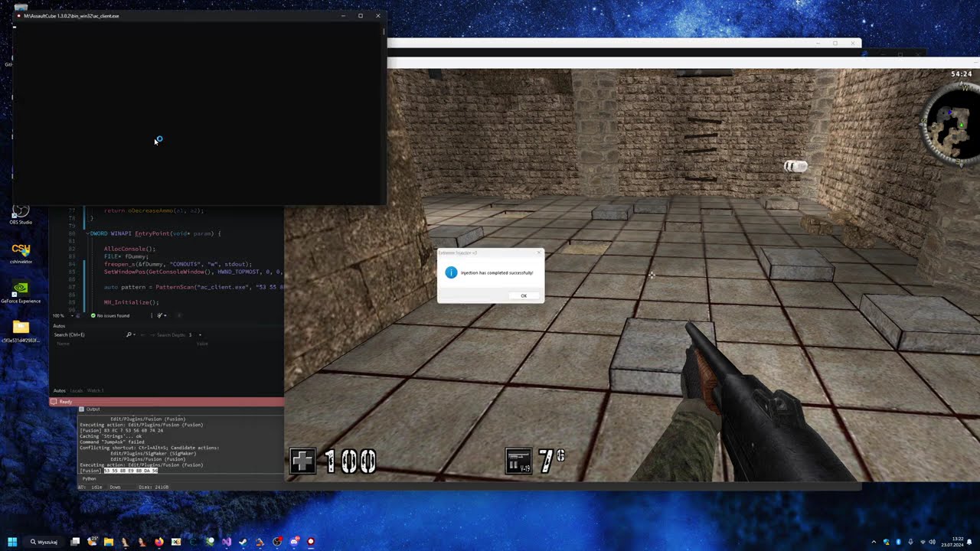
Task: Open OBS Studio from the taskbar
Action: pyautogui.click(x=277, y=542)
